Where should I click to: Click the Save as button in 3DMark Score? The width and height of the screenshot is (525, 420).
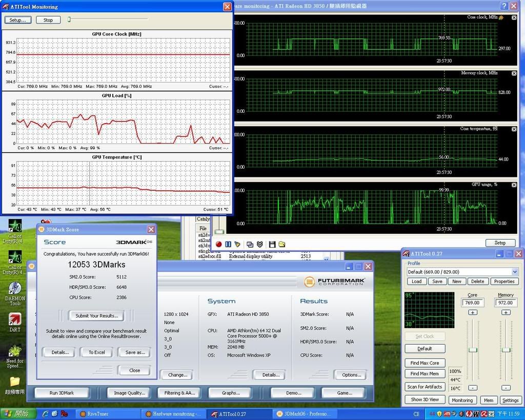[x=135, y=352]
